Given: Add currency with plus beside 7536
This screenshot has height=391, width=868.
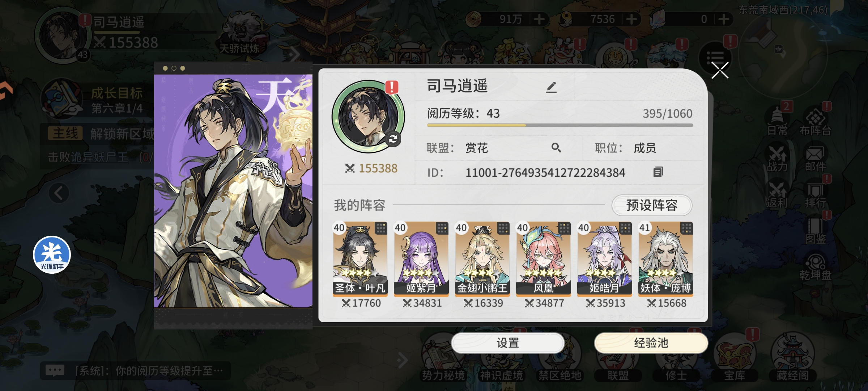Looking at the screenshot, I should (631, 19).
